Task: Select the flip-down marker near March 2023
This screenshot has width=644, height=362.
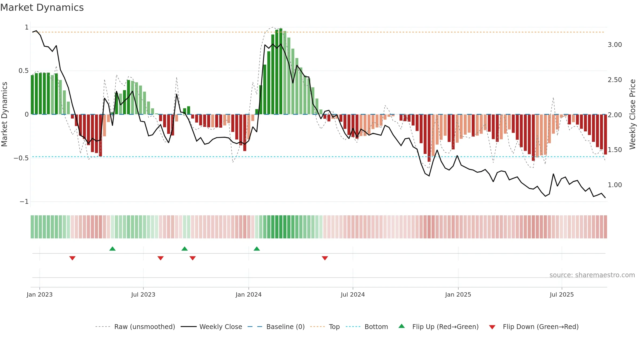Action: [x=72, y=258]
